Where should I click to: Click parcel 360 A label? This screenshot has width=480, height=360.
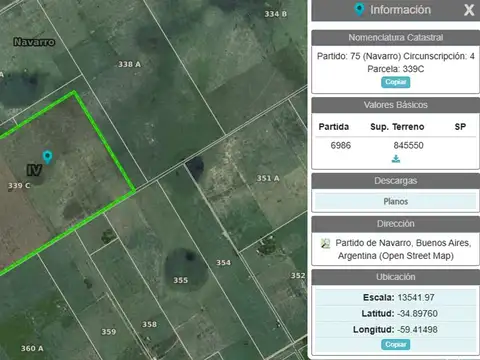32,348
